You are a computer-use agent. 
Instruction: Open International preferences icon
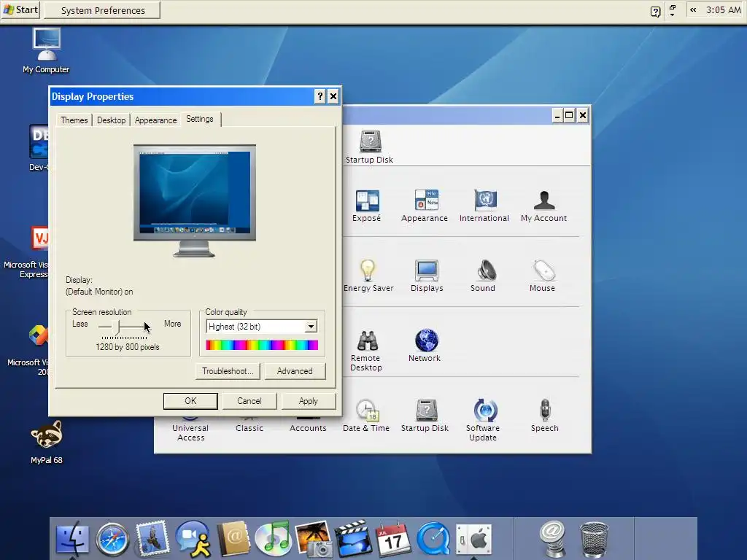[x=484, y=206]
